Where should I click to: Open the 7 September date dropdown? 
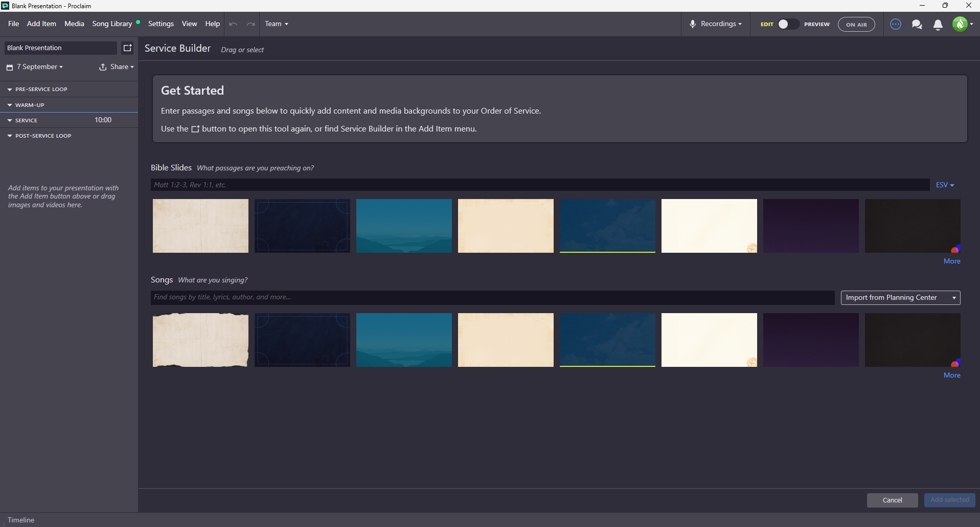[x=40, y=67]
